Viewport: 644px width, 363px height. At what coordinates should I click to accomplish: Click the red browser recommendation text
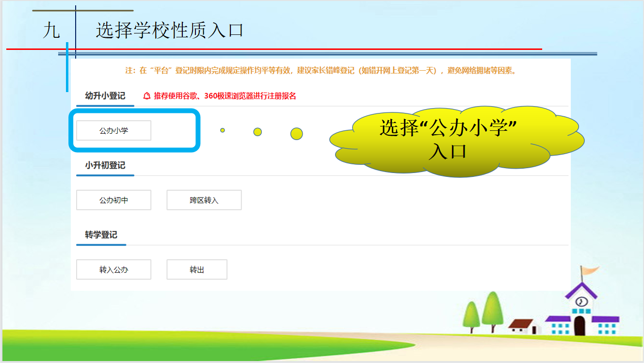click(x=225, y=96)
